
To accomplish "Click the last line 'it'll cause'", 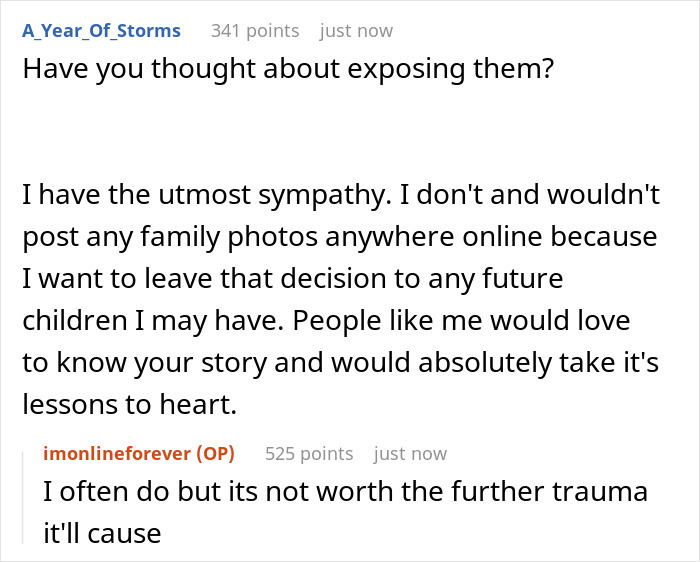I will (101, 533).
